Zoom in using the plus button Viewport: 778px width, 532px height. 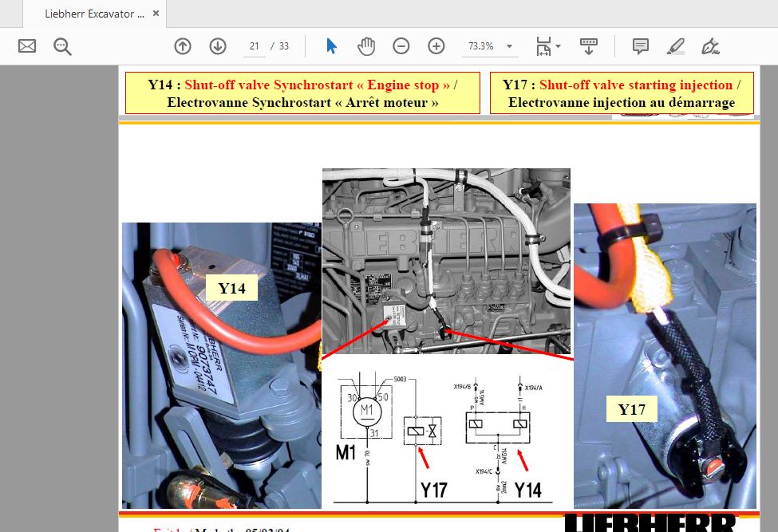pos(436,46)
